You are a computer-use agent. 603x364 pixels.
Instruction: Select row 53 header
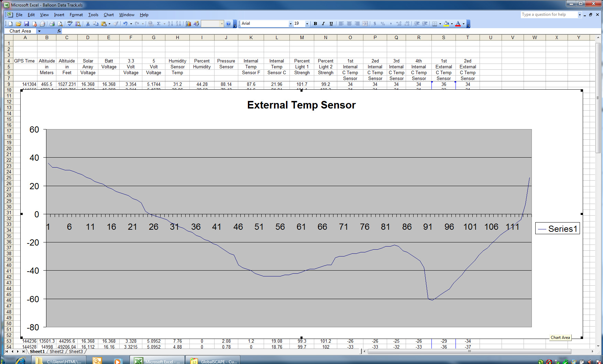coord(9,341)
